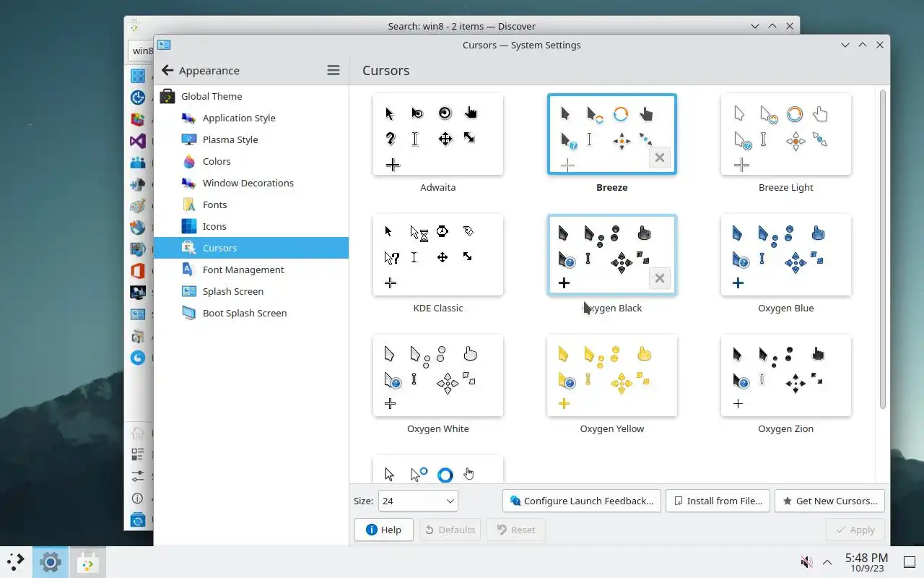Go to Splash Screen settings
This screenshot has width=924, height=578.
click(x=251, y=291)
